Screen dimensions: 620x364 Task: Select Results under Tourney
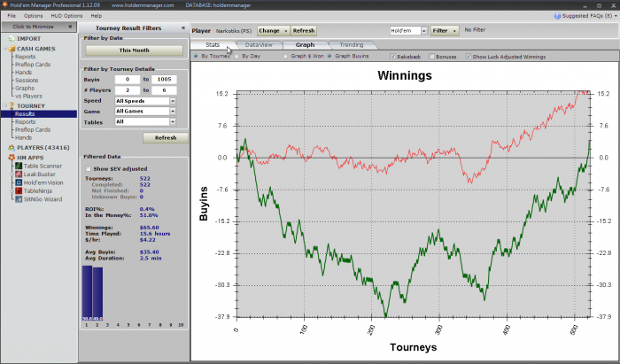(x=39, y=114)
